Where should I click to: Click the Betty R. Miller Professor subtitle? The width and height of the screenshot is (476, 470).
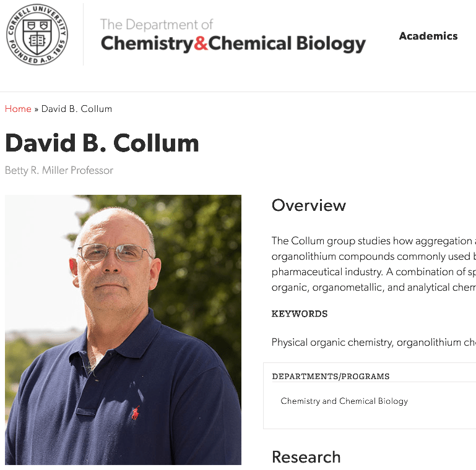click(x=59, y=170)
